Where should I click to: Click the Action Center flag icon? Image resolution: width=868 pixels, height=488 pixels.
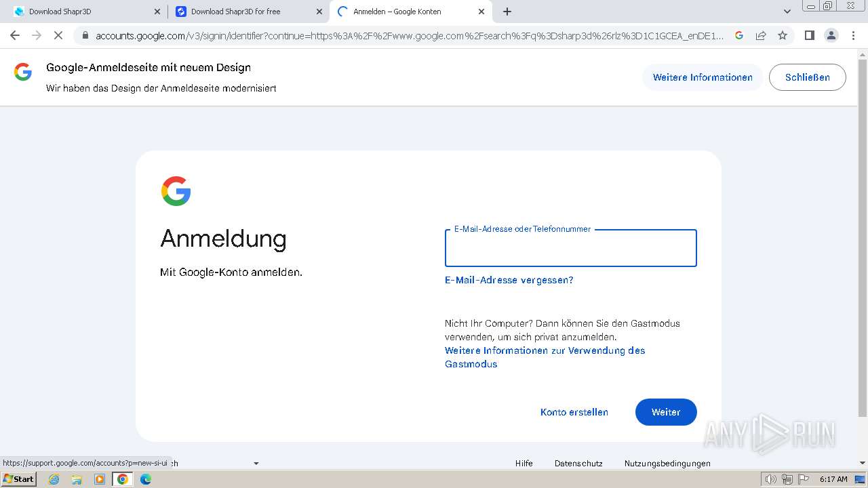coord(803,479)
